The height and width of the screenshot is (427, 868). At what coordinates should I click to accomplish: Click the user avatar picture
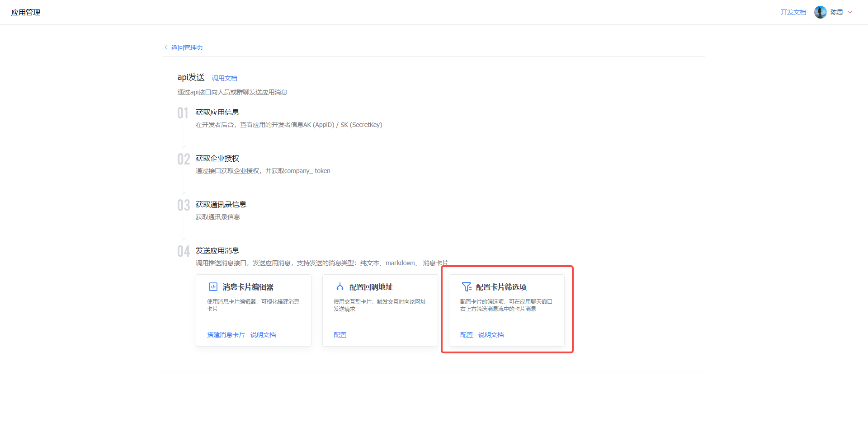pos(820,12)
